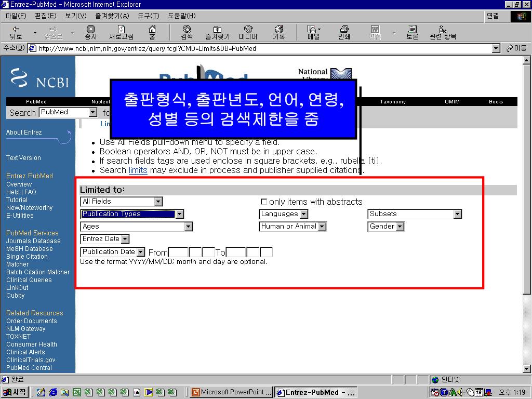Image resolution: width=532 pixels, height=399 pixels.
Task: Open ClinicalTrials.gov sidebar link
Action: click(x=31, y=360)
